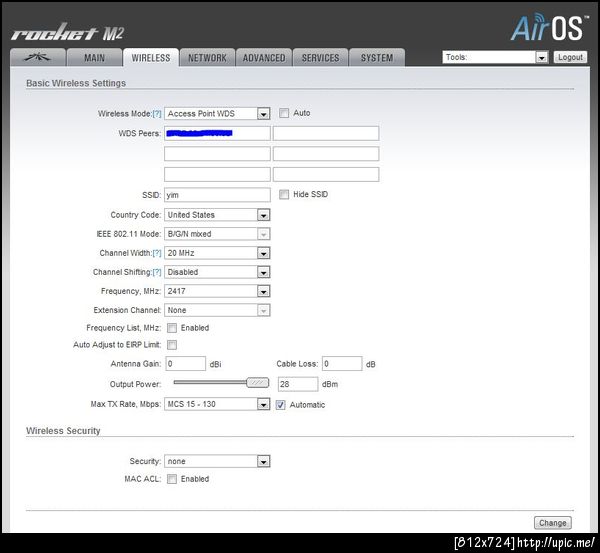Open the Wireless Mode dropdown
This screenshot has width=600, height=553.
point(217,113)
